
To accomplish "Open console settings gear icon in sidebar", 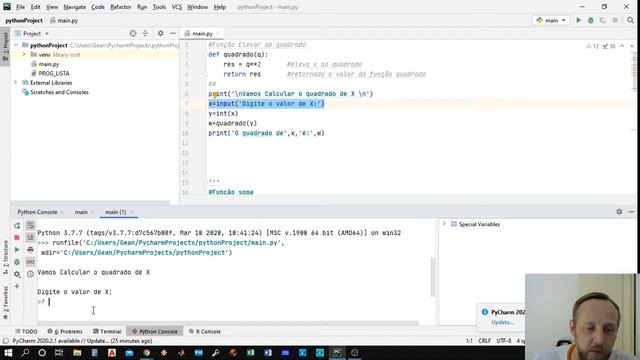I will pyautogui.click(x=17, y=274).
